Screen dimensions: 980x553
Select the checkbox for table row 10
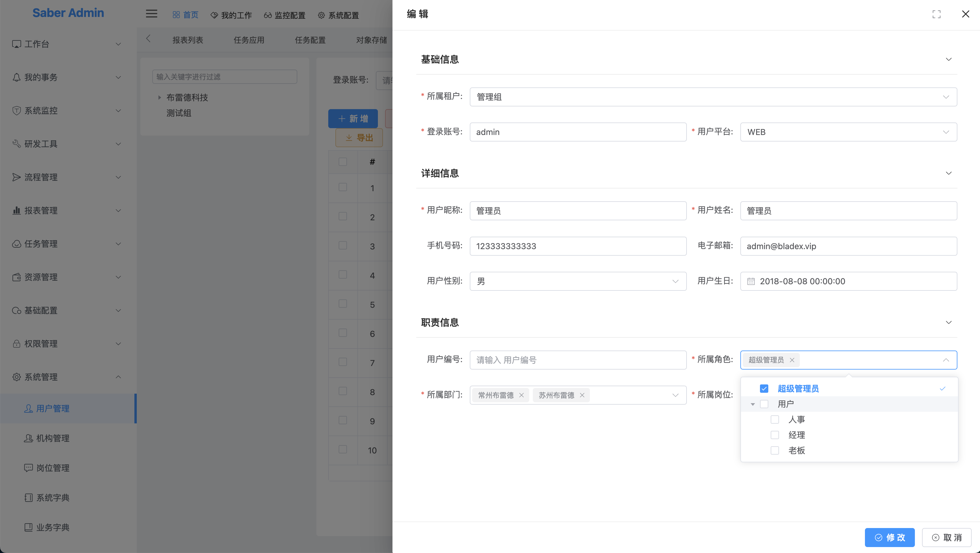(x=343, y=449)
